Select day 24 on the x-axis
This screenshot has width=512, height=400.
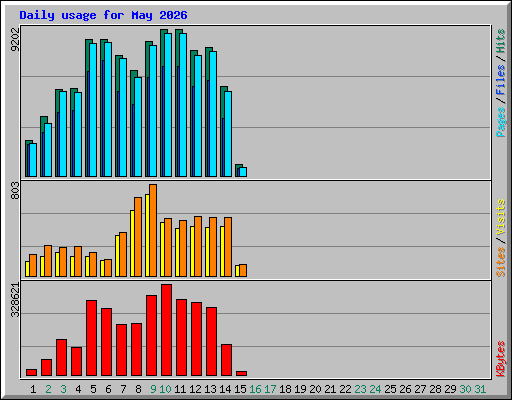tap(375, 389)
